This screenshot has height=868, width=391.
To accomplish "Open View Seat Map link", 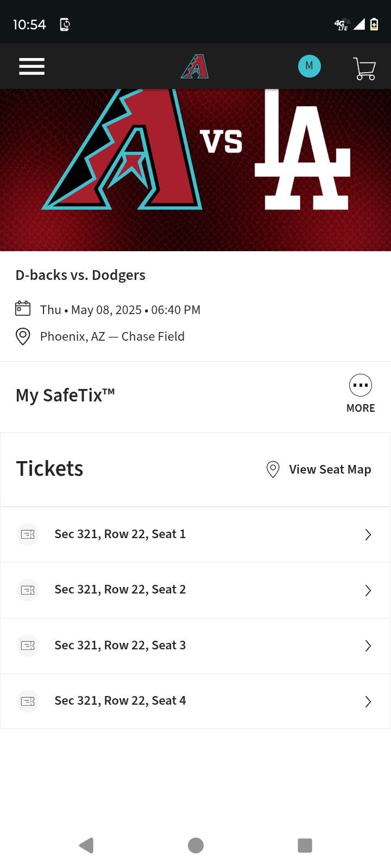I will (319, 469).
